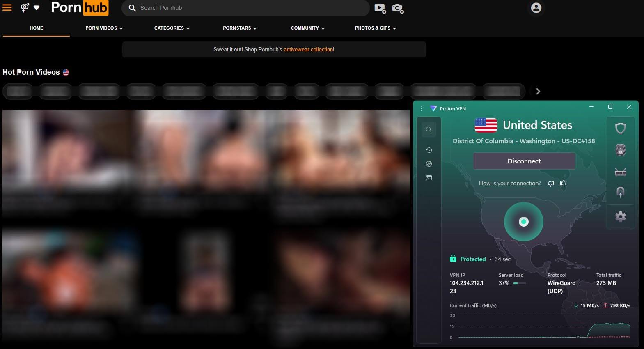Click the Proton VPN logo in the title bar

click(433, 108)
